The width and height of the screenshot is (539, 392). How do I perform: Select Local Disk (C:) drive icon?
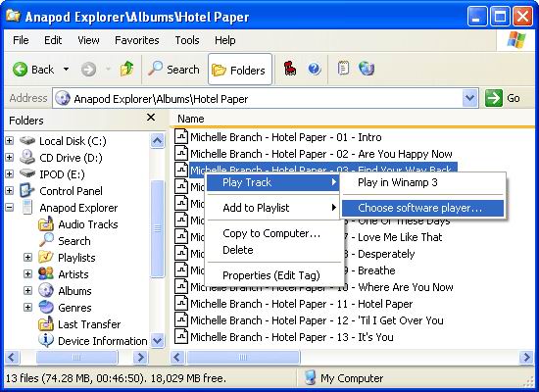point(27,141)
